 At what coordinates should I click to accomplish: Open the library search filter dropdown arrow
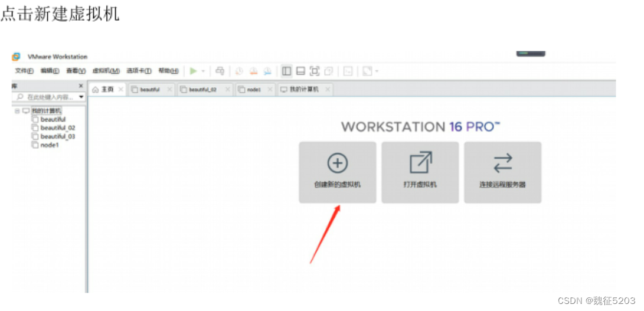[x=81, y=97]
